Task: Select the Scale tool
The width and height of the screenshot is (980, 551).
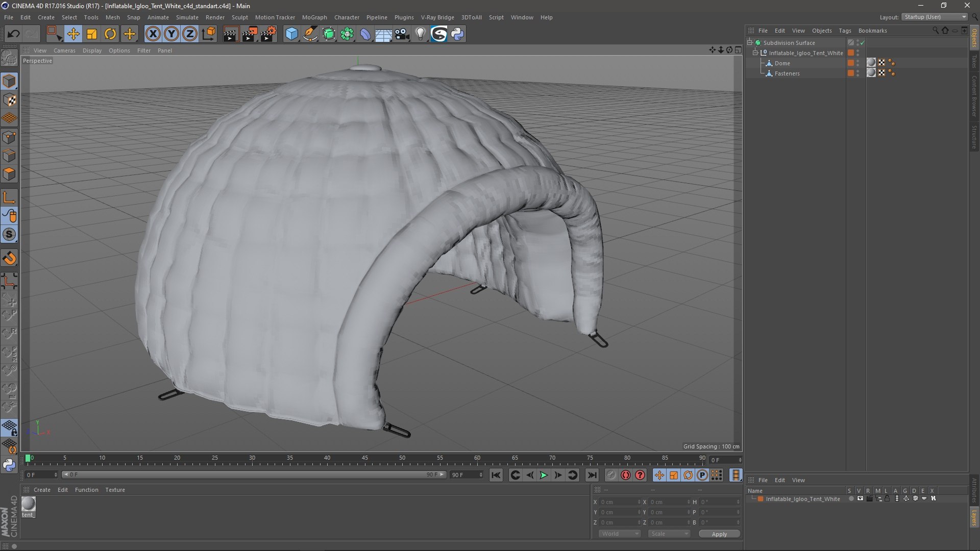Action: pyautogui.click(x=92, y=34)
